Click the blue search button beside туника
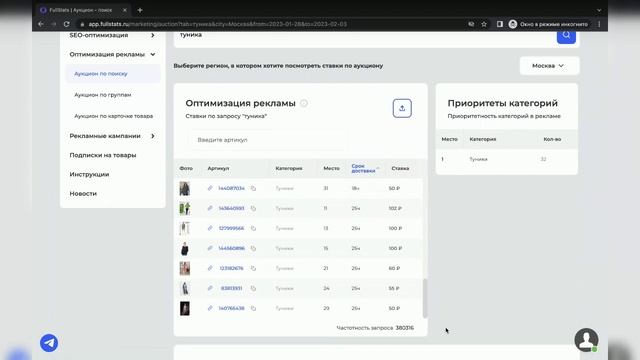This screenshot has height=360, width=640. pyautogui.click(x=566, y=35)
